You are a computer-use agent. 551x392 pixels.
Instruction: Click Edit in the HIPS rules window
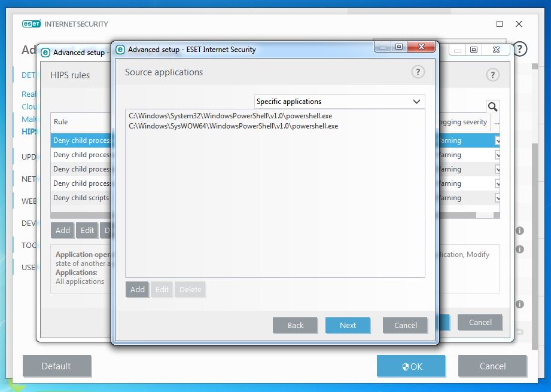click(x=87, y=230)
